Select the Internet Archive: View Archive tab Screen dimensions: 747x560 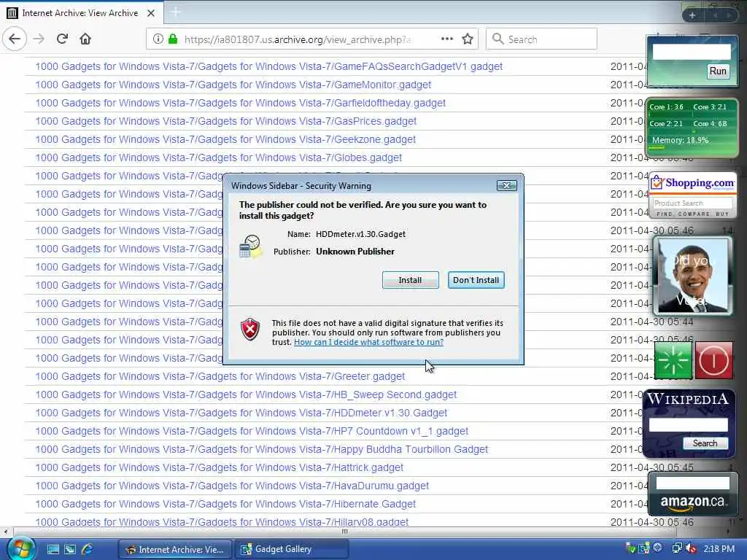[x=81, y=13]
